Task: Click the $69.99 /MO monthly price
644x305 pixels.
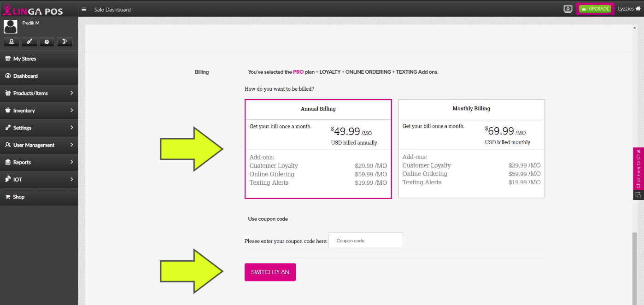Action: coord(505,131)
